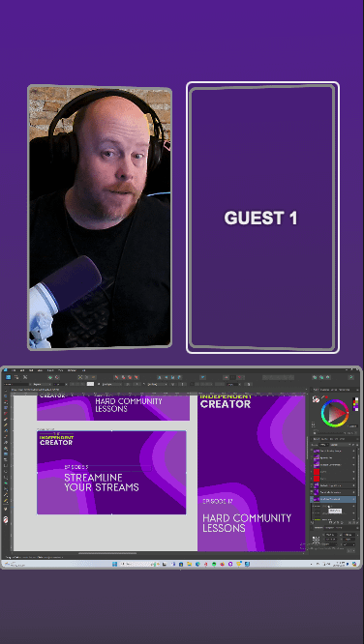Click the STREAMLINE YOUR STREAMS text on canvas
This screenshot has height=644, width=364.
click(102, 483)
